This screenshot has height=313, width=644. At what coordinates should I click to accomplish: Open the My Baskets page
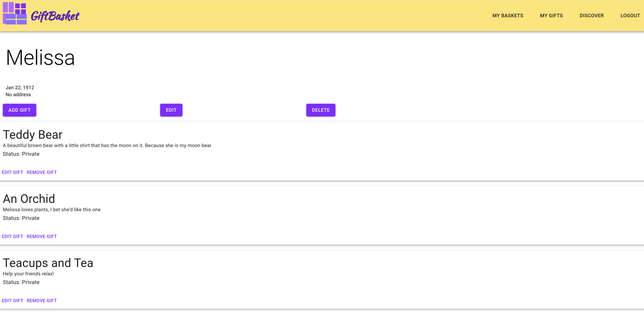(507, 16)
